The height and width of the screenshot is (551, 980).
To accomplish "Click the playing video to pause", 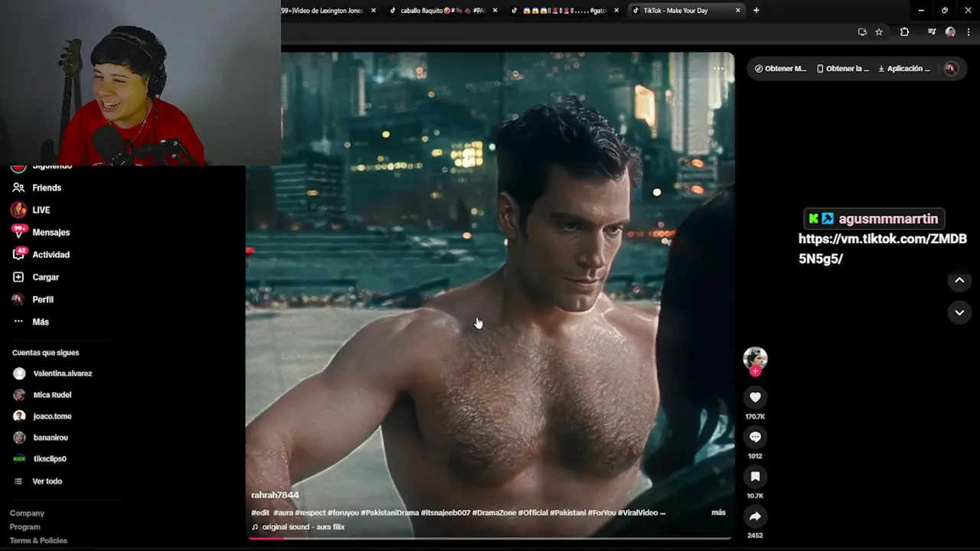I will point(490,295).
